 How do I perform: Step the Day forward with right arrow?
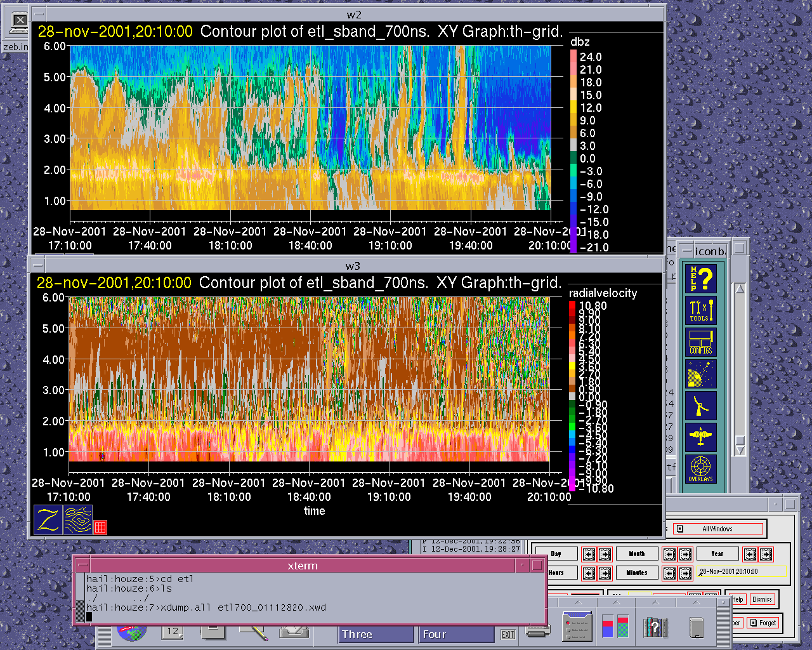(605, 554)
